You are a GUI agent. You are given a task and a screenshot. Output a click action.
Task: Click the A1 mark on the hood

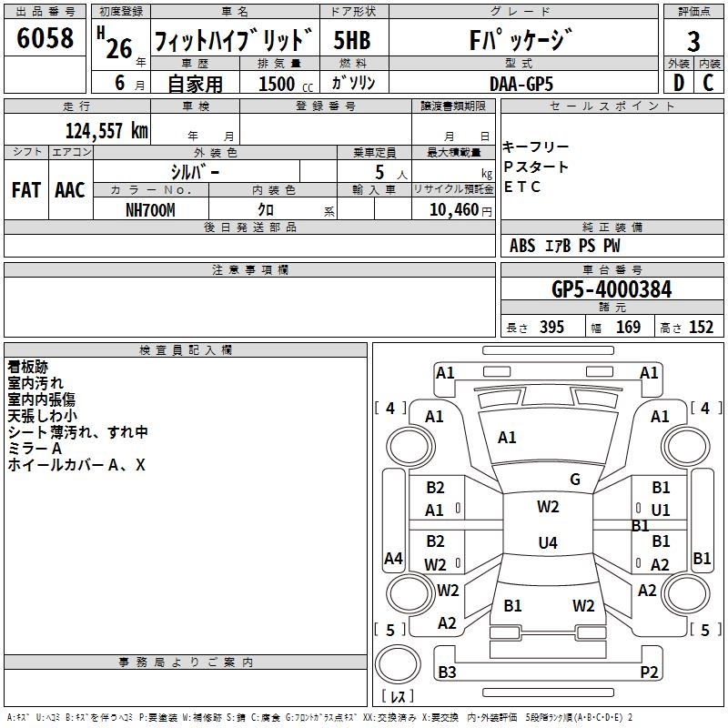pos(507,438)
